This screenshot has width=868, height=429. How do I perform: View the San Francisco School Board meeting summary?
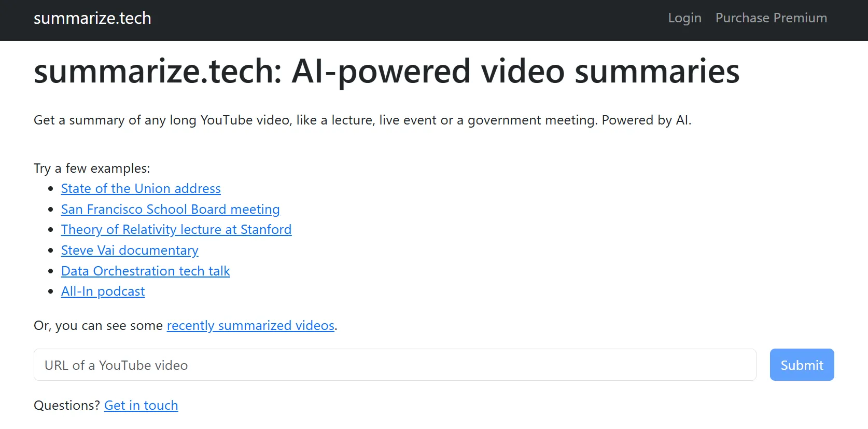170,209
